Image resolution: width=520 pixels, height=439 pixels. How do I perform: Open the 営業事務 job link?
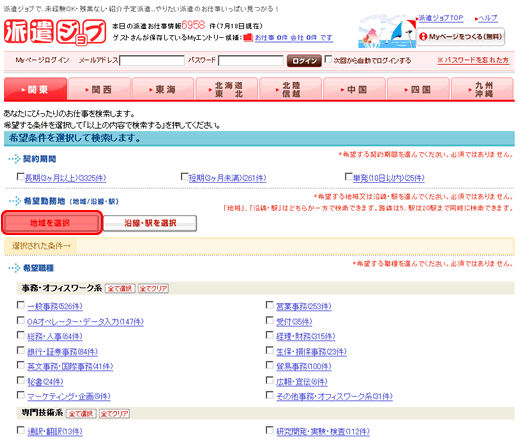[304, 306]
